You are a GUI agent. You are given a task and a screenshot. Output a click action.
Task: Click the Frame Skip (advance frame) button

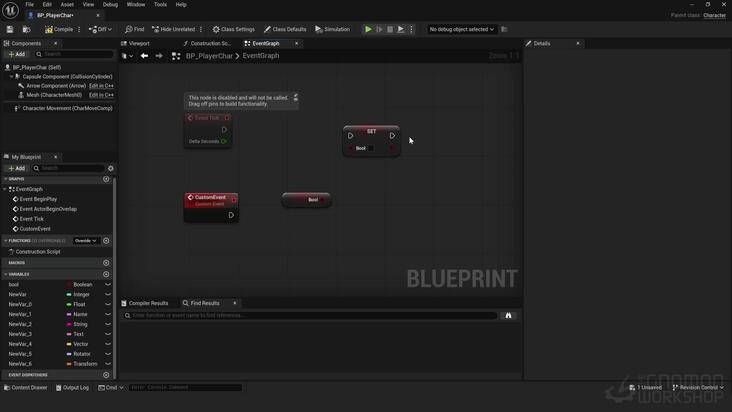pos(379,29)
